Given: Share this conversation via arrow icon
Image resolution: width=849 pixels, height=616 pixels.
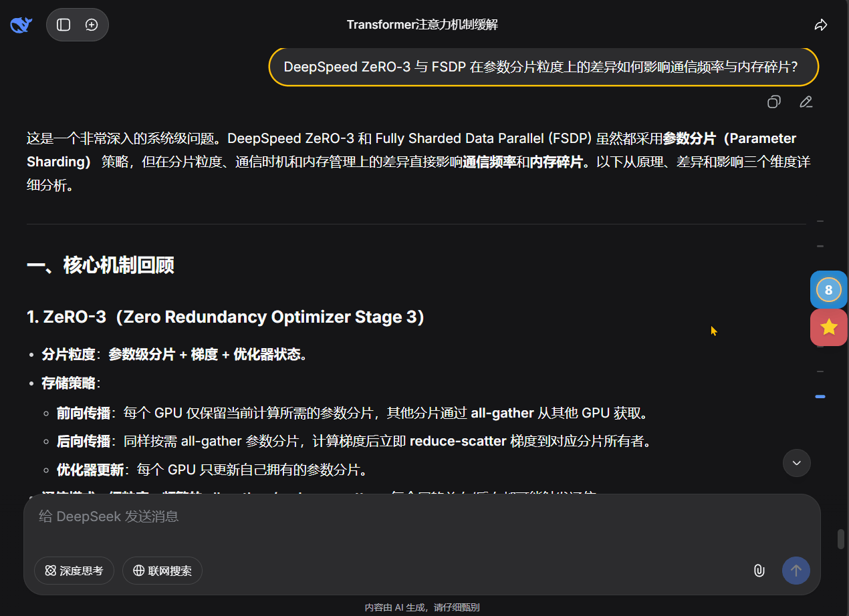Looking at the screenshot, I should point(820,25).
